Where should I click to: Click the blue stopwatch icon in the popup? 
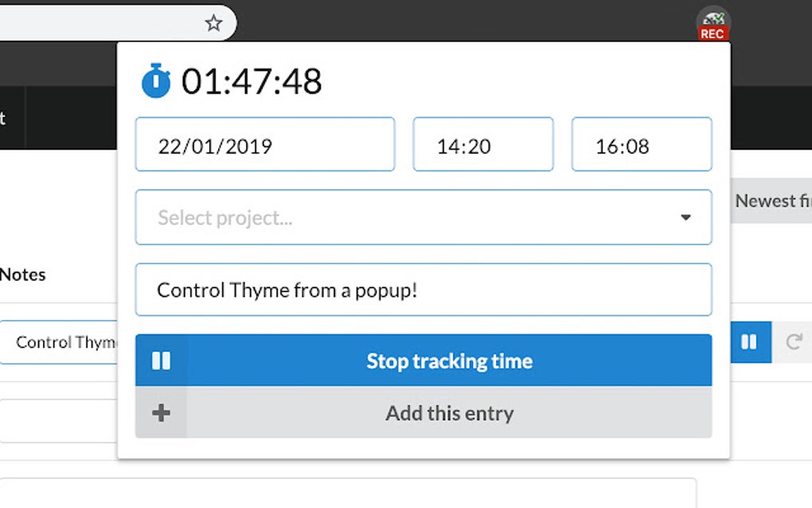tap(156, 80)
